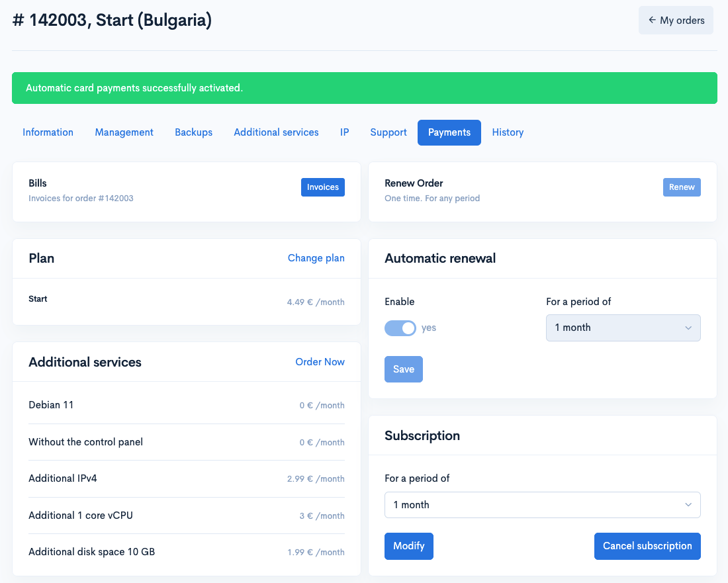Click the Modify subscription button
The image size is (728, 583).
click(408, 546)
